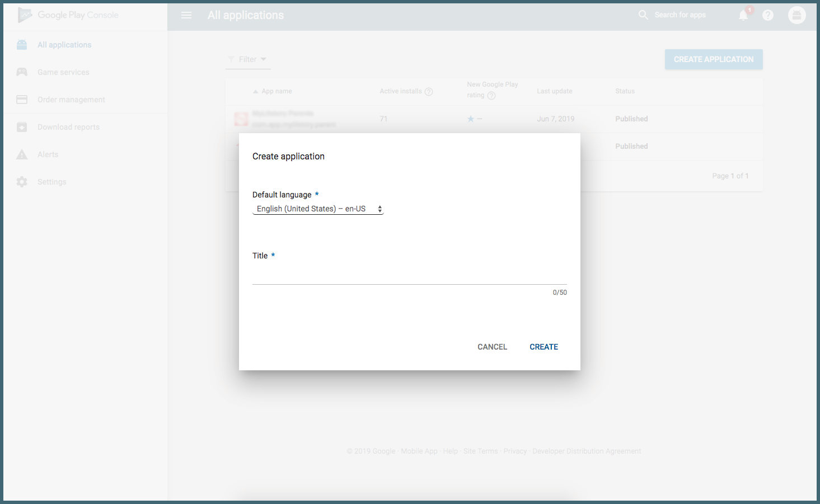The width and height of the screenshot is (820, 504).
Task: Sort by App name column header
Action: point(277,91)
